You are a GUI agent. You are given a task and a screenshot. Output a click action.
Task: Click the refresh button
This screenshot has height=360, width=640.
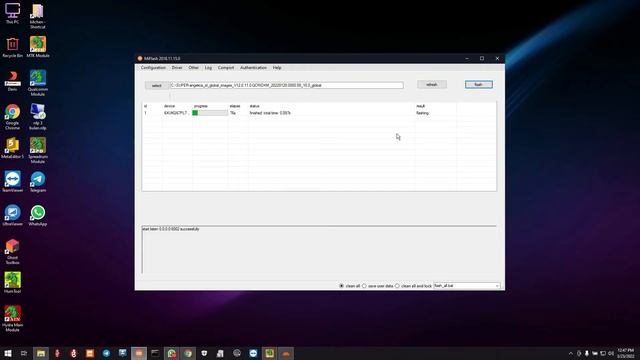pyautogui.click(x=432, y=84)
